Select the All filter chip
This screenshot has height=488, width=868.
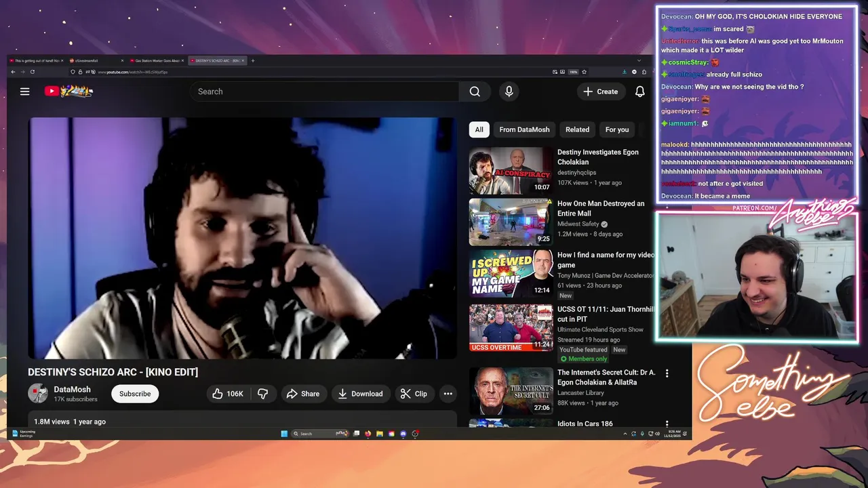[x=479, y=129]
